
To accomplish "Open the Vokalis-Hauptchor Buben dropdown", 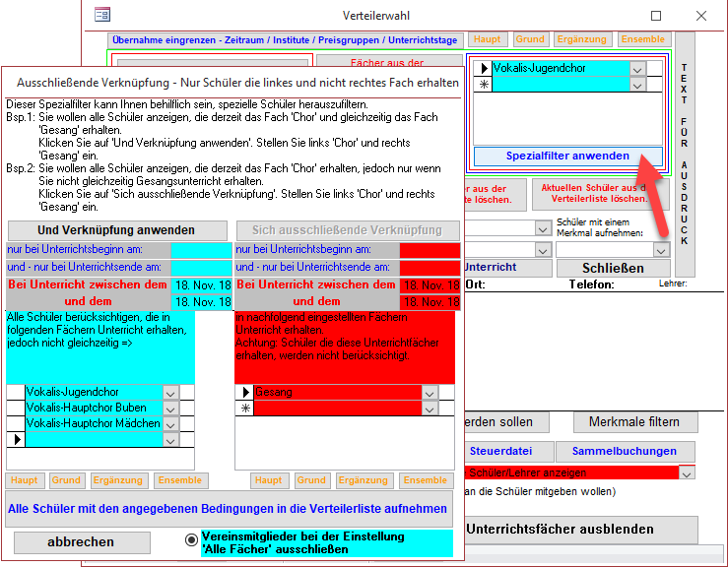I will coord(169,409).
